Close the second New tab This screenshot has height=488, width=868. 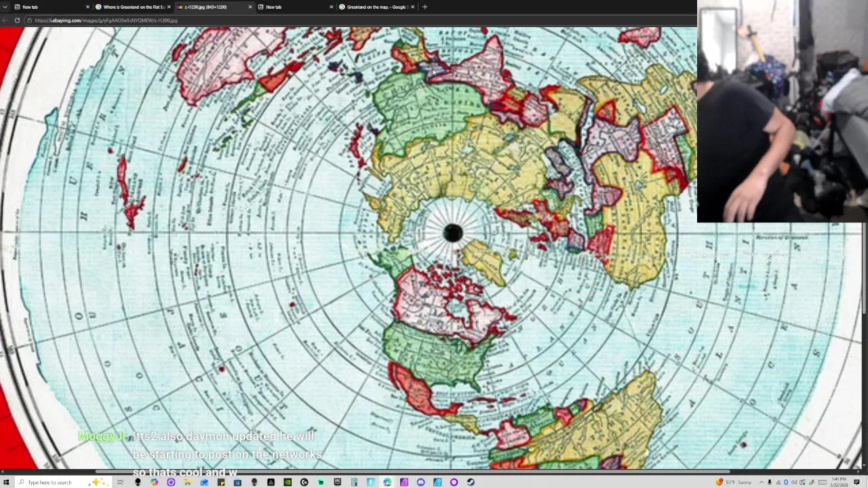point(332,7)
